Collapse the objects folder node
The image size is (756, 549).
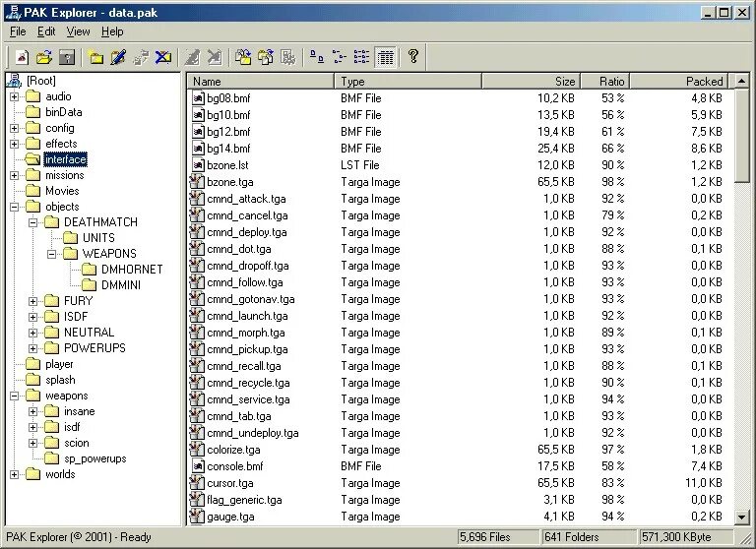[15, 207]
